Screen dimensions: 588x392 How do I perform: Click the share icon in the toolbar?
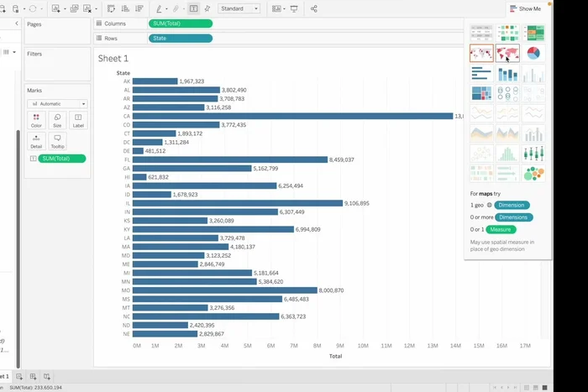pos(313,8)
